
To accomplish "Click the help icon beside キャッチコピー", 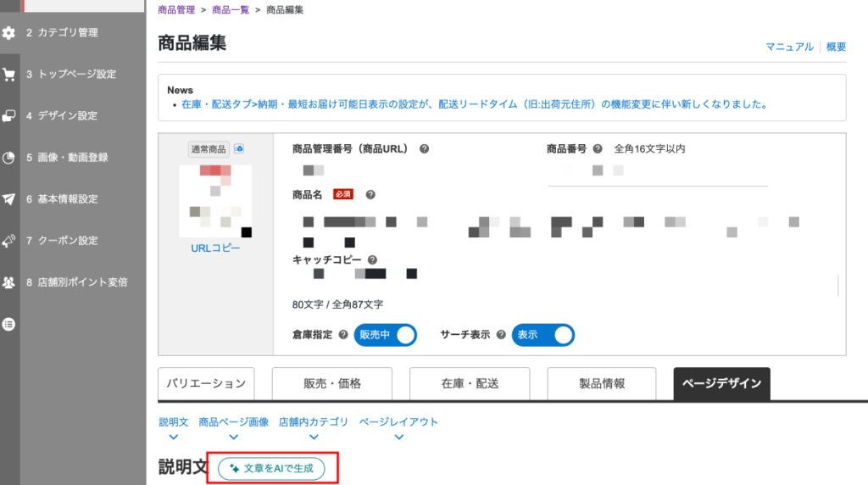I will [373, 260].
